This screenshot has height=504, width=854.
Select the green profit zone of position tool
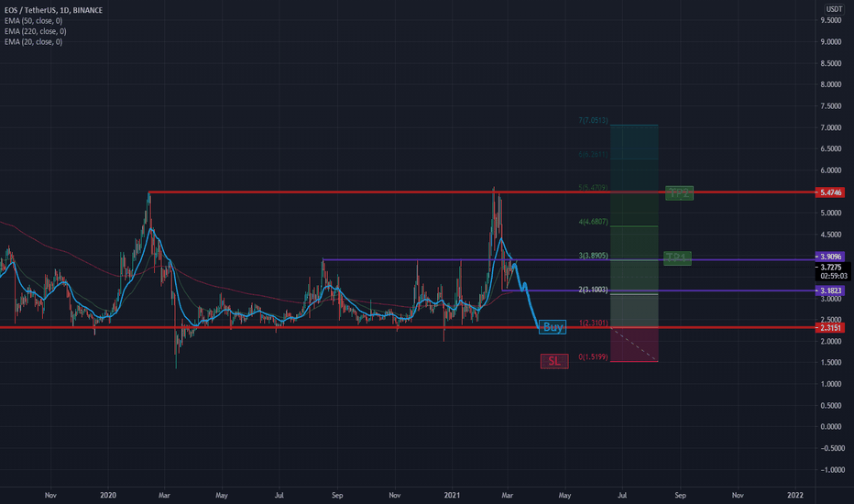tap(634, 226)
